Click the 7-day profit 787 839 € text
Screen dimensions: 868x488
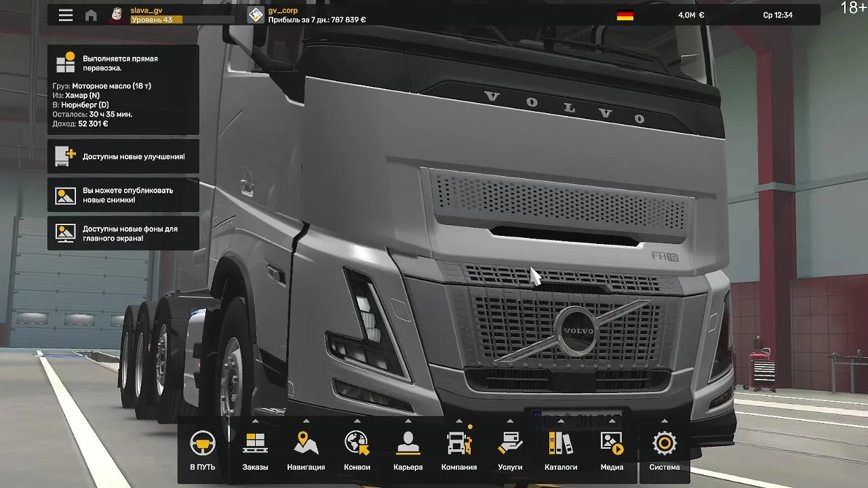click(x=317, y=20)
